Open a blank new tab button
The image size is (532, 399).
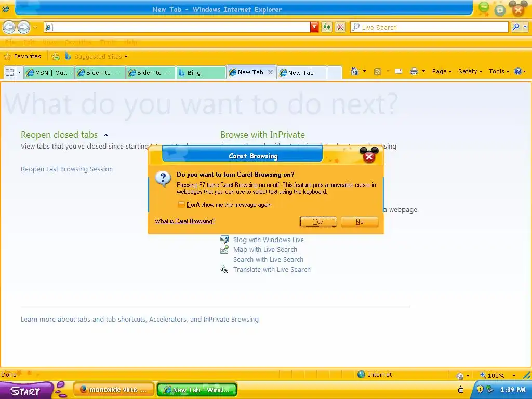[334, 73]
